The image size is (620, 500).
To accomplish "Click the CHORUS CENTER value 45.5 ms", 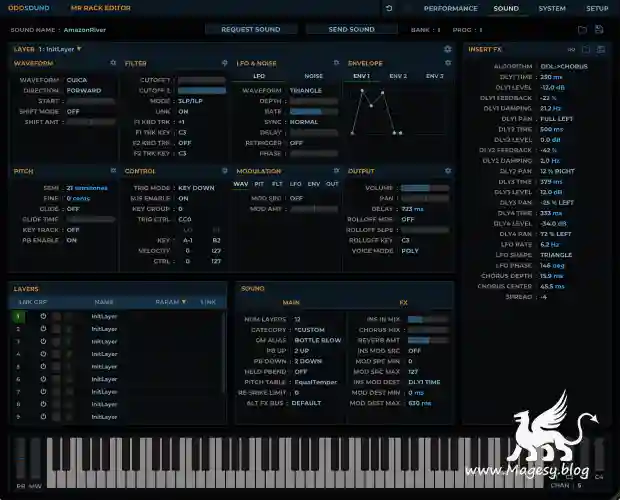I will pos(552,286).
